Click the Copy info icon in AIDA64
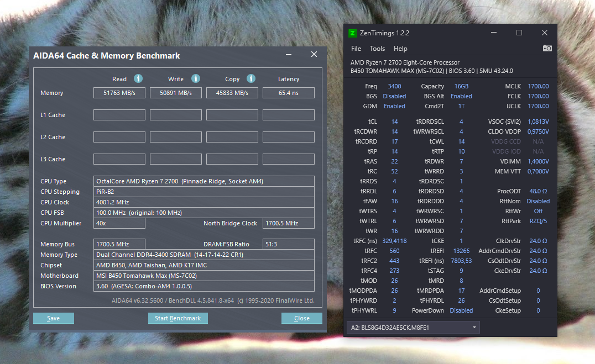This screenshot has width=595, height=364. pos(251,78)
